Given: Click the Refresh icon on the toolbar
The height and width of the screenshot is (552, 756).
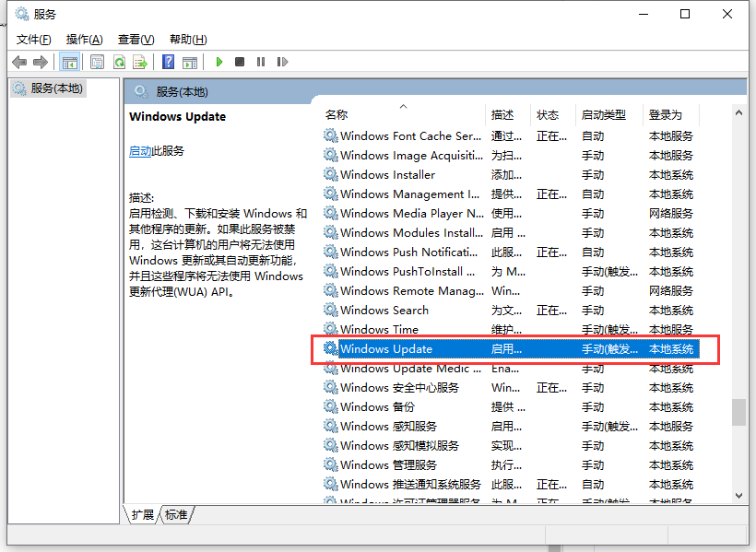Looking at the screenshot, I should pyautogui.click(x=121, y=61).
